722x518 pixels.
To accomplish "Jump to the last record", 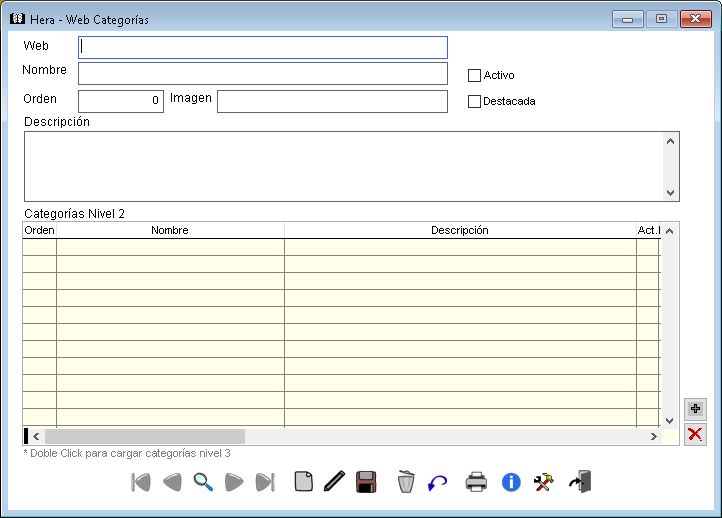I will [265, 482].
